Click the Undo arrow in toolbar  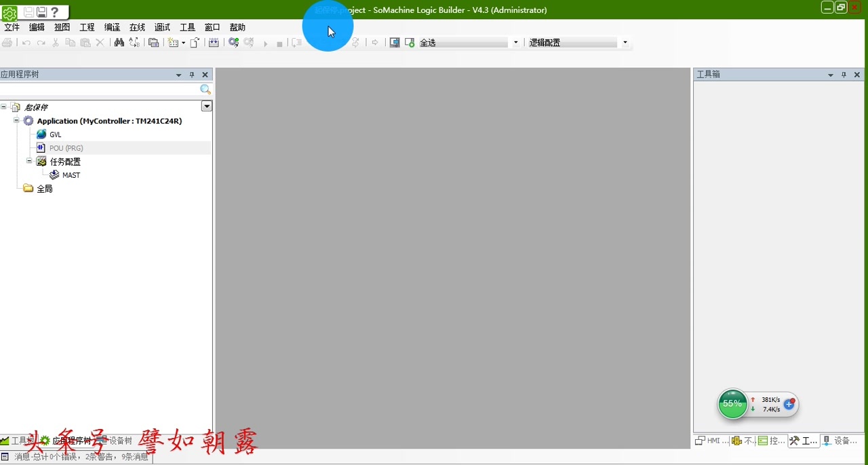(x=26, y=42)
